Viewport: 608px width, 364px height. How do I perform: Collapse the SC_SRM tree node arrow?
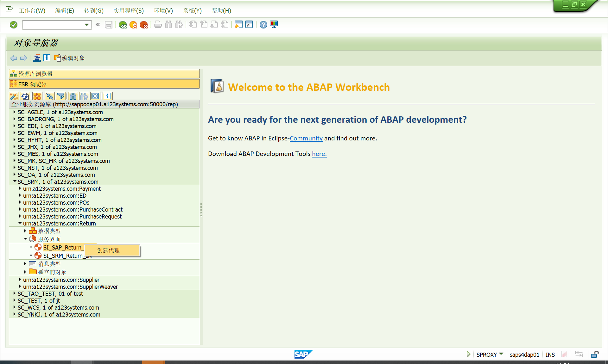15,182
